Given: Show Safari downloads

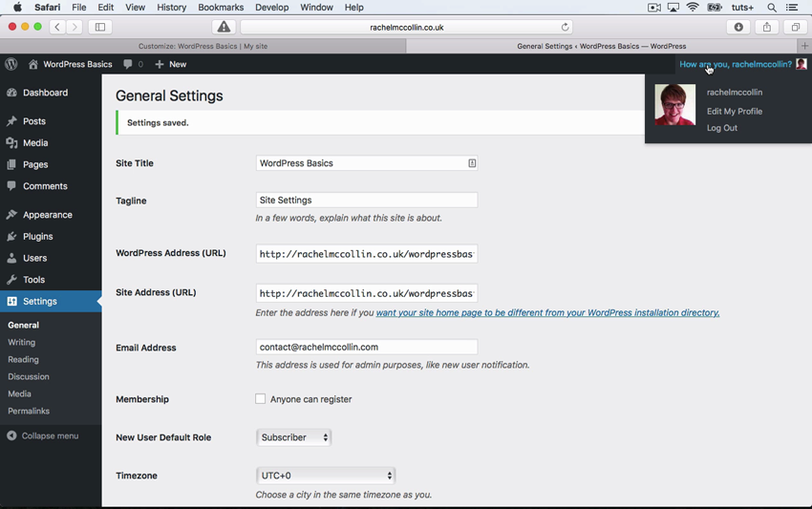Looking at the screenshot, I should [739, 27].
